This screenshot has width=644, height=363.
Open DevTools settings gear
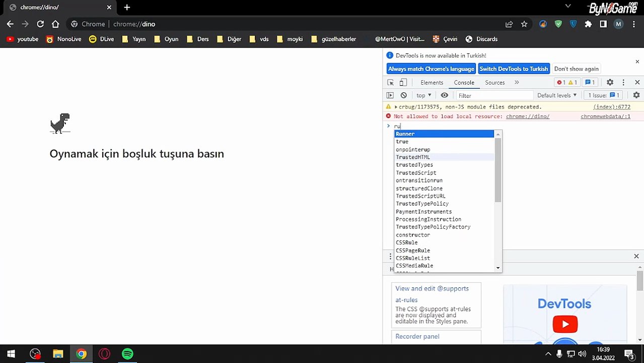pyautogui.click(x=610, y=82)
